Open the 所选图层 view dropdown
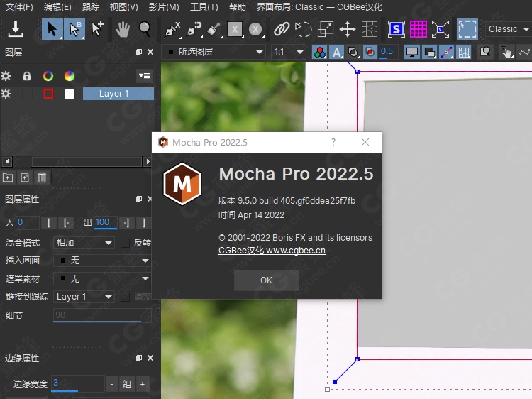Viewport: 532px width, 399px height. (215, 52)
